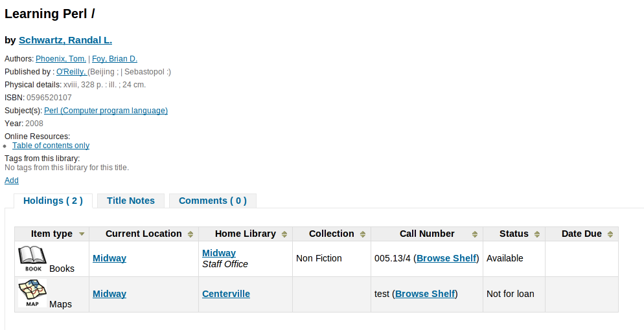Open Foy, Brian D. author link
644x330 pixels.
point(115,59)
